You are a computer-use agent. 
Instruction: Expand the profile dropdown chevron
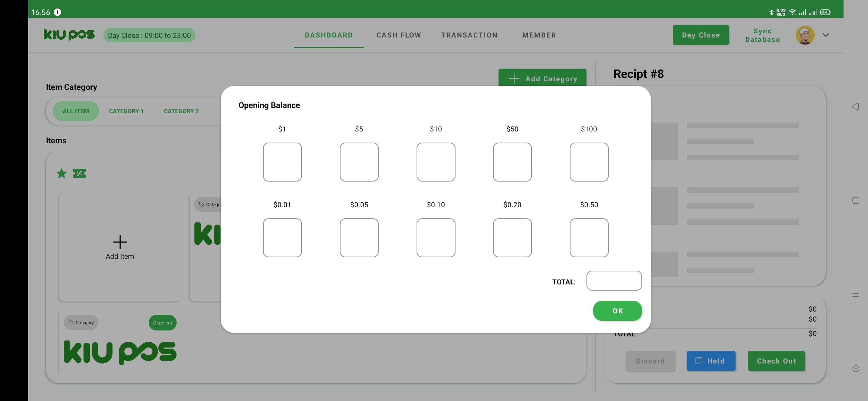826,35
